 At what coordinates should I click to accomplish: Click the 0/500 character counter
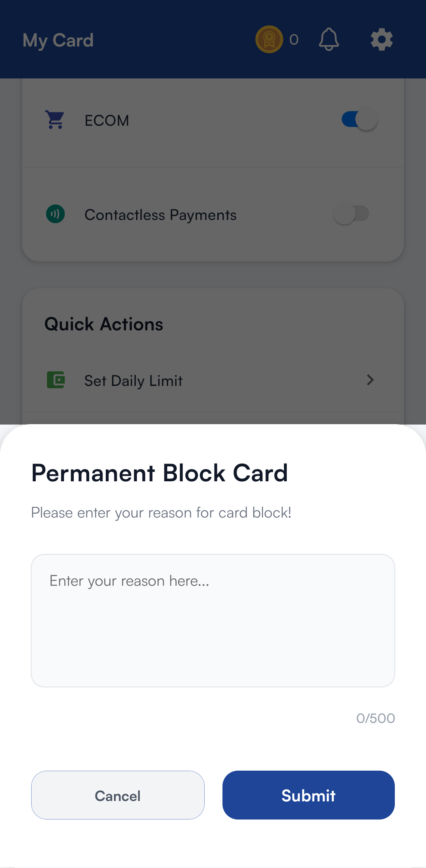375,718
